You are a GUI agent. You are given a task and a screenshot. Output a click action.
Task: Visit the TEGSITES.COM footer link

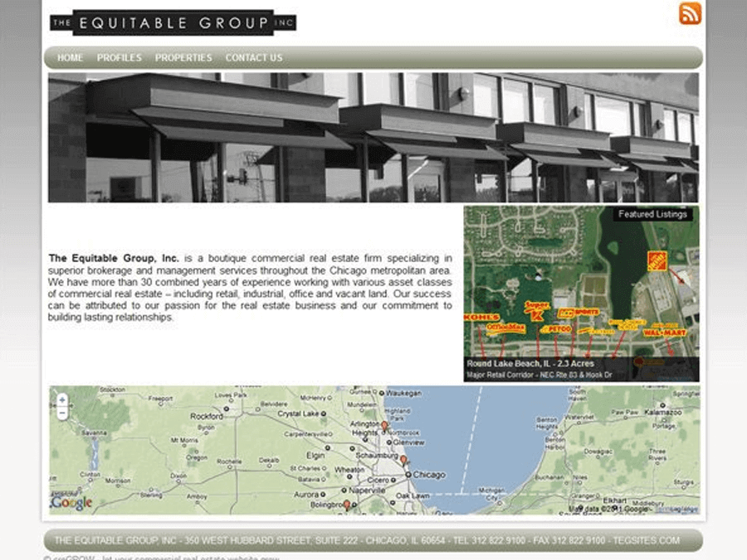648,539
